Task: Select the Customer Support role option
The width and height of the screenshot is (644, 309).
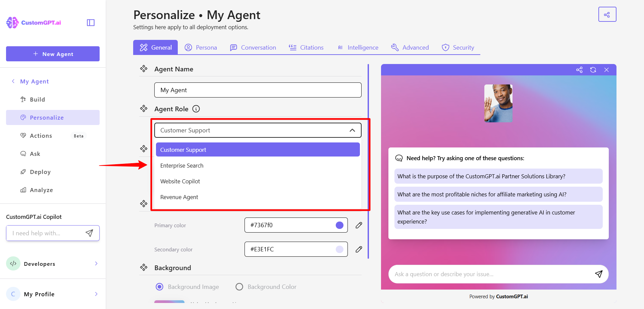Action: (x=258, y=150)
